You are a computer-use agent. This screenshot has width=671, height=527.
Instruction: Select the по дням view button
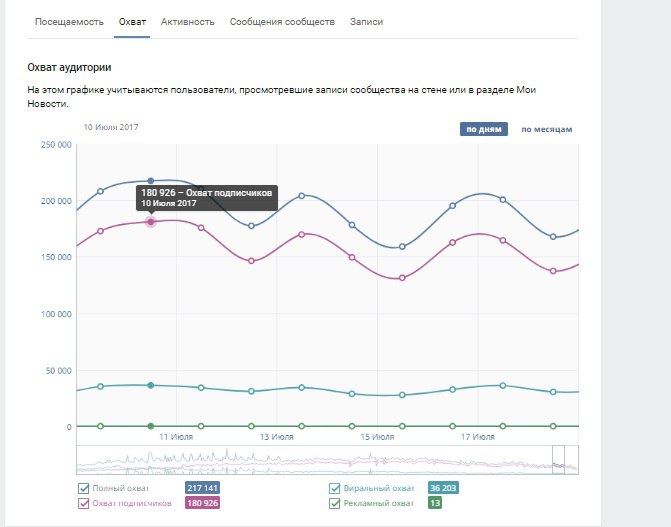click(484, 129)
